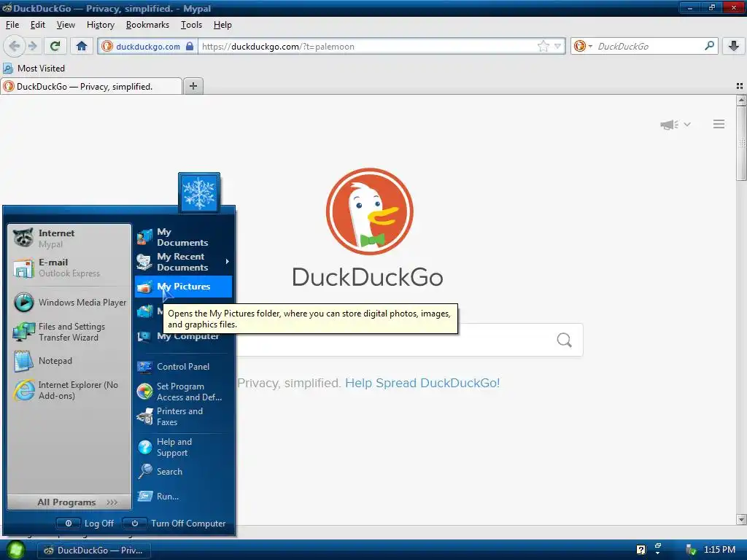Open Notepad from Start menu

point(69,361)
